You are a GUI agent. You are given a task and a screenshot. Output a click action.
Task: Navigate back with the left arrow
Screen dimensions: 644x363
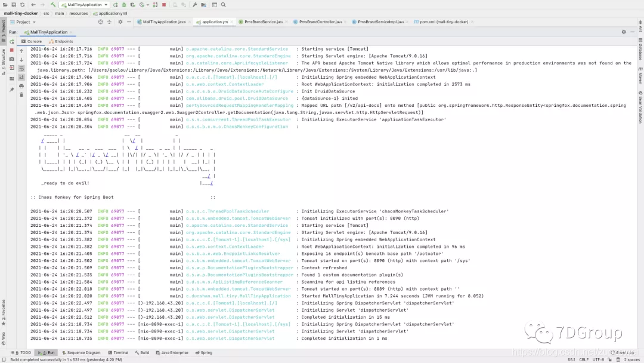(x=33, y=5)
